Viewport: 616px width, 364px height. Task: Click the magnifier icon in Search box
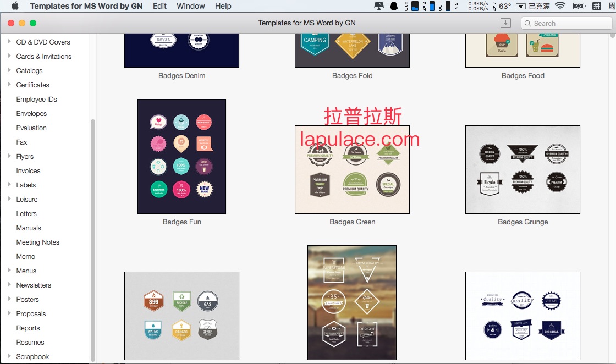pos(527,24)
